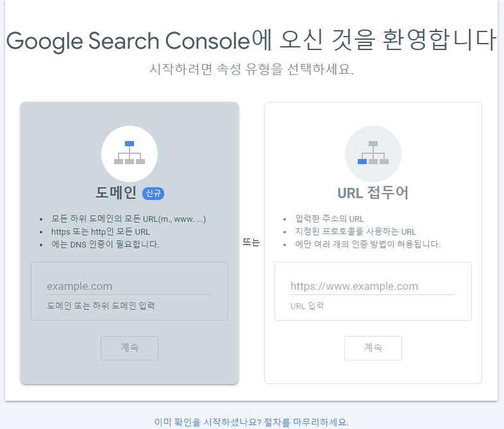Click the URL prefix sitemap icon
The width and height of the screenshot is (504, 429).
[373, 153]
